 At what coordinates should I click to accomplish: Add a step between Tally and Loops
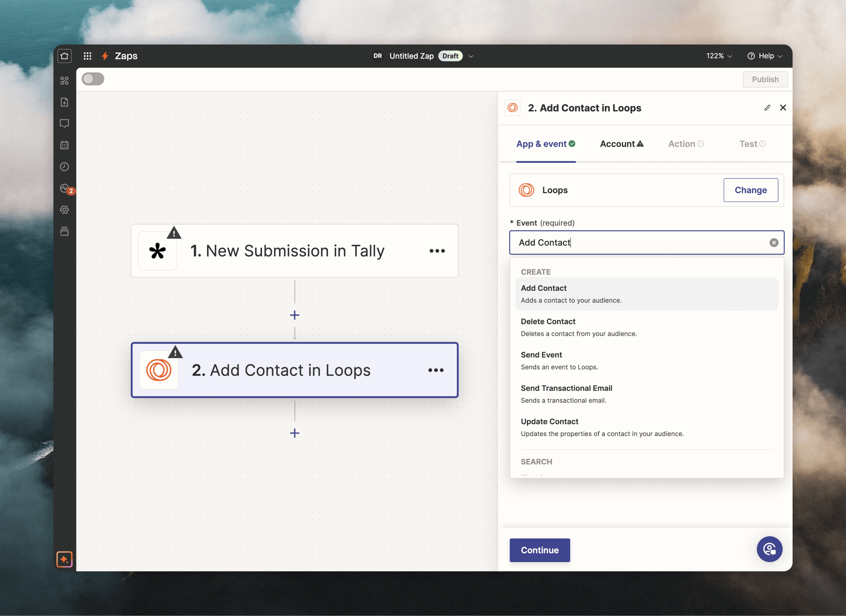click(295, 315)
